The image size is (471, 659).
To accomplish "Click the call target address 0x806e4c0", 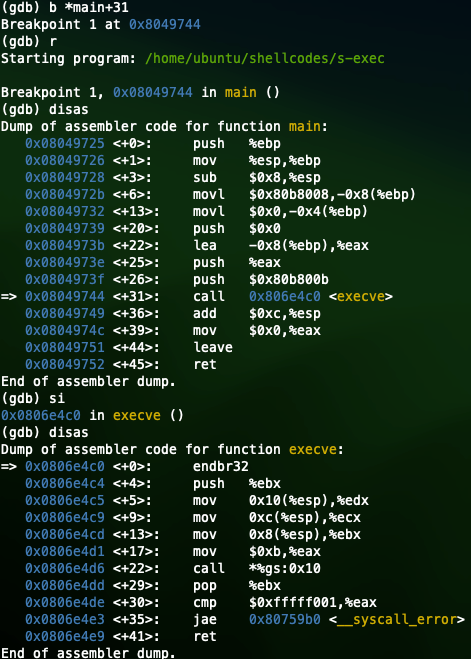I will 284,297.
